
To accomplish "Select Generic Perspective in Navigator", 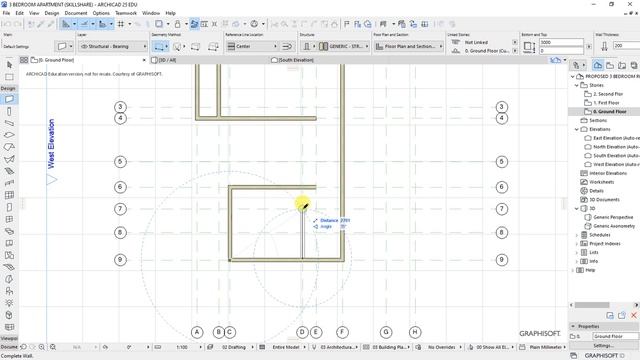I will coord(614,217).
